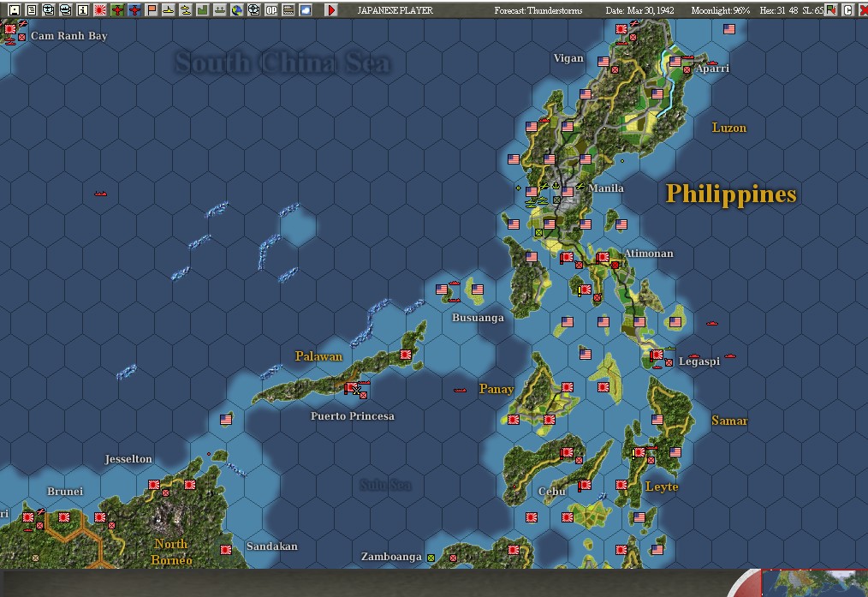Select the rising sun Japanese turn icon

point(99,9)
